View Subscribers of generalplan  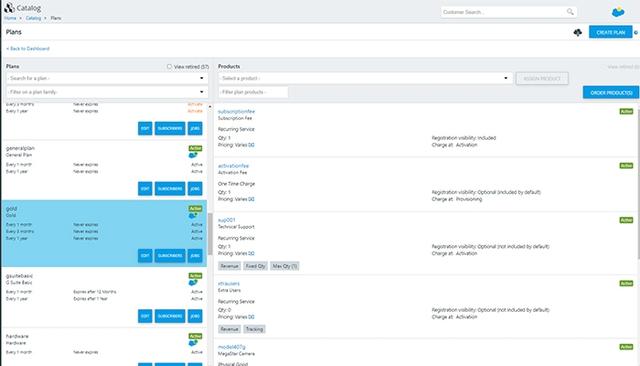point(170,189)
